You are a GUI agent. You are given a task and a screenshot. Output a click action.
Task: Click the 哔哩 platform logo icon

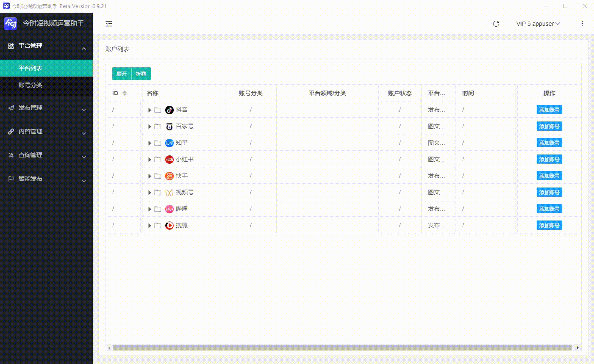(x=169, y=209)
